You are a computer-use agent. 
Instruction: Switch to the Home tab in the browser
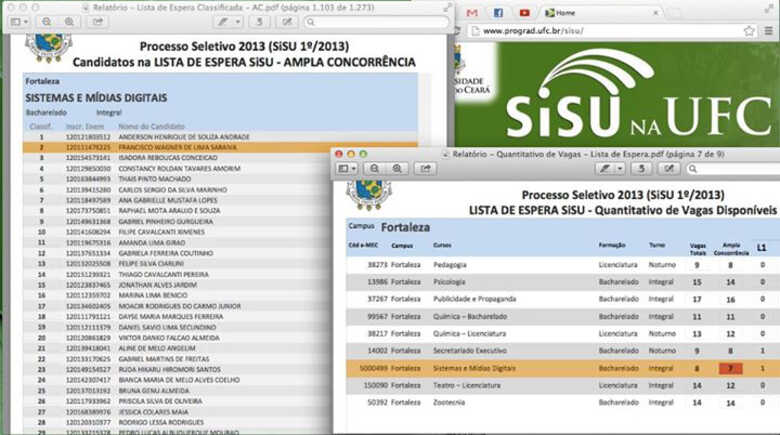[x=601, y=13]
